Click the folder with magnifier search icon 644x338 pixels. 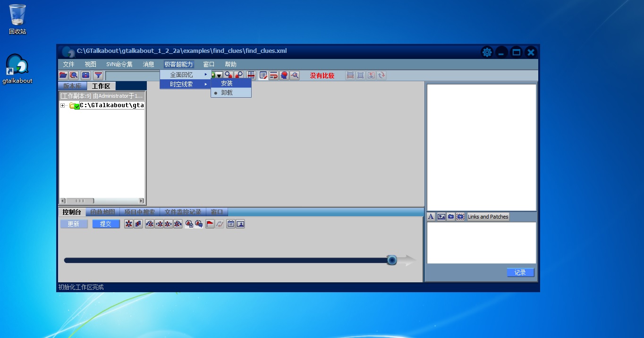(x=73, y=75)
